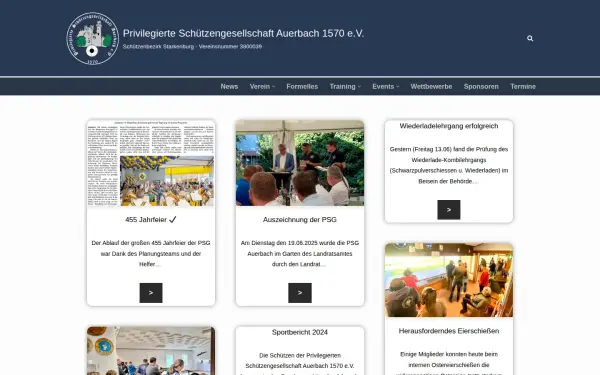Click the PSG Auerbach club logo

coord(93,38)
